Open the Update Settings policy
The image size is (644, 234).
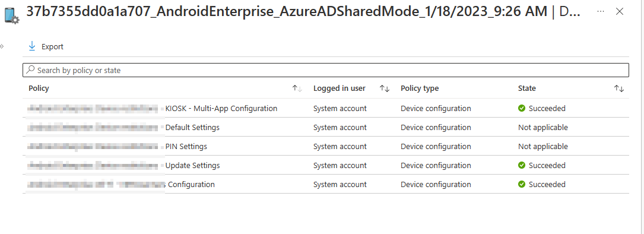click(x=193, y=165)
